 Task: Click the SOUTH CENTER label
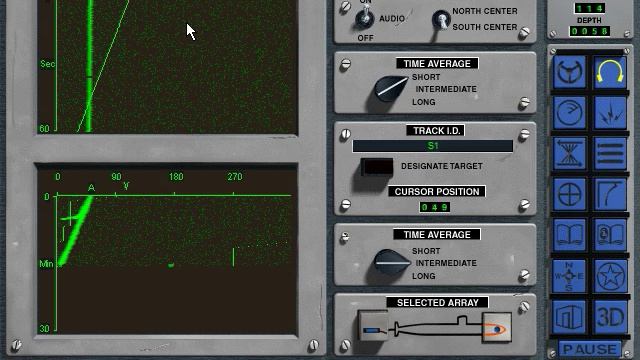click(484, 27)
